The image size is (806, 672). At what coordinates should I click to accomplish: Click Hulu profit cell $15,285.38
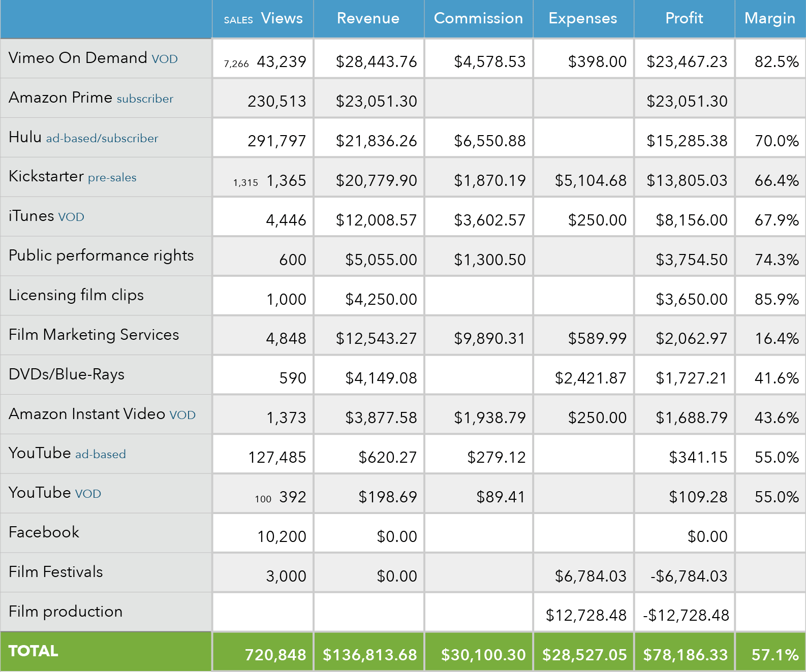tap(684, 138)
